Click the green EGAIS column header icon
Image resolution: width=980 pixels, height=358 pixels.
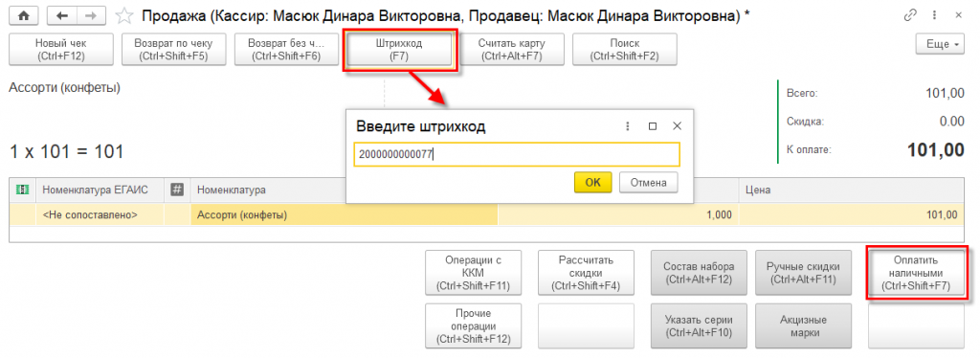pos(22,190)
